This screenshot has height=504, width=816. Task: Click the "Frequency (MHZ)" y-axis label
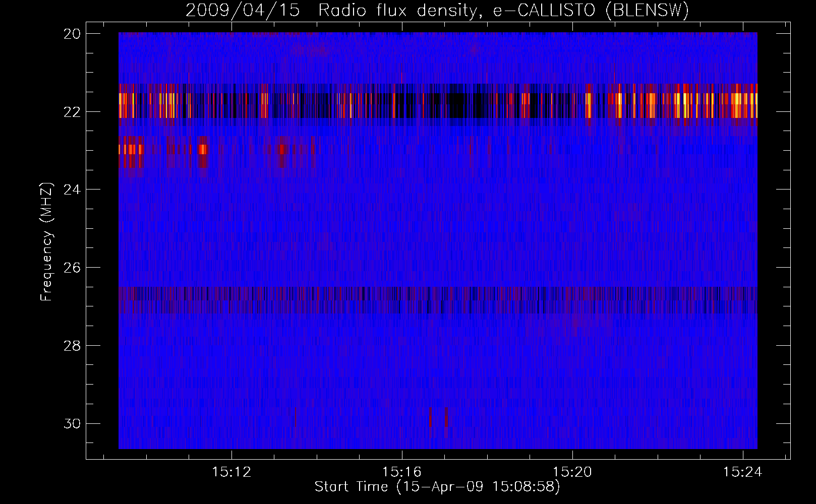[46, 241]
